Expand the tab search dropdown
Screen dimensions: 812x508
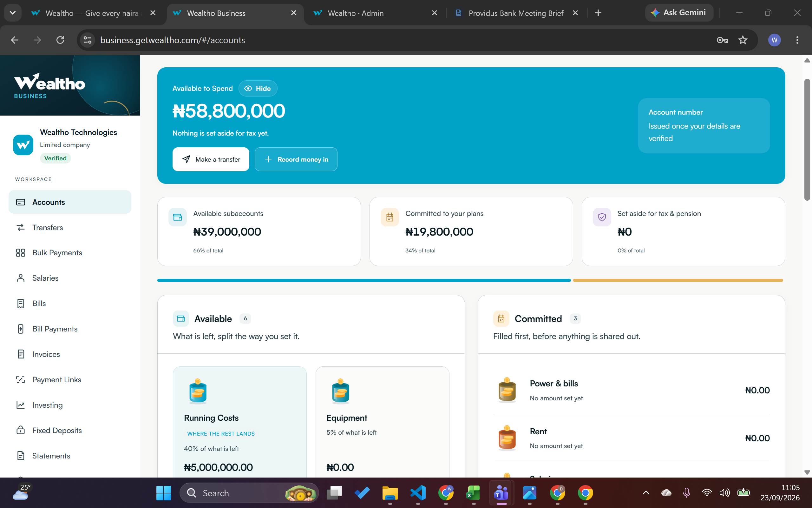coord(13,13)
